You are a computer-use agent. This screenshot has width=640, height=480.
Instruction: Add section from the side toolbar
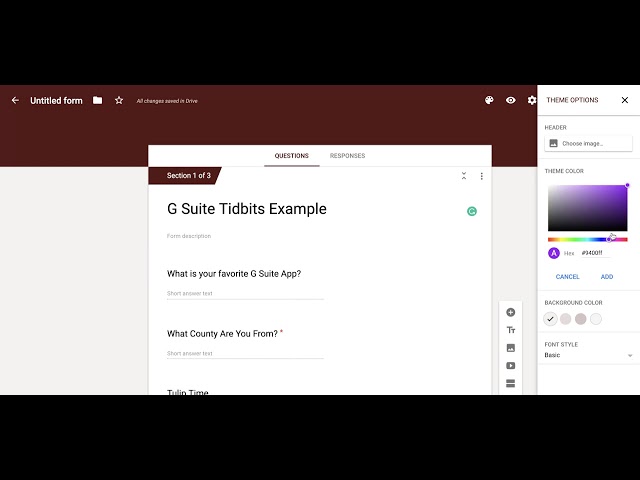[511, 383]
